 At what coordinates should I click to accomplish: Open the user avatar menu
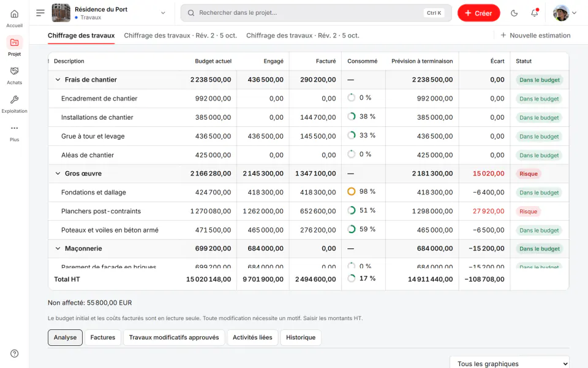point(564,13)
